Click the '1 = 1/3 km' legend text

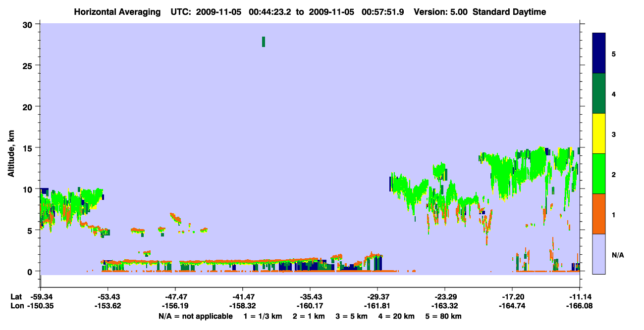pyautogui.click(x=263, y=316)
